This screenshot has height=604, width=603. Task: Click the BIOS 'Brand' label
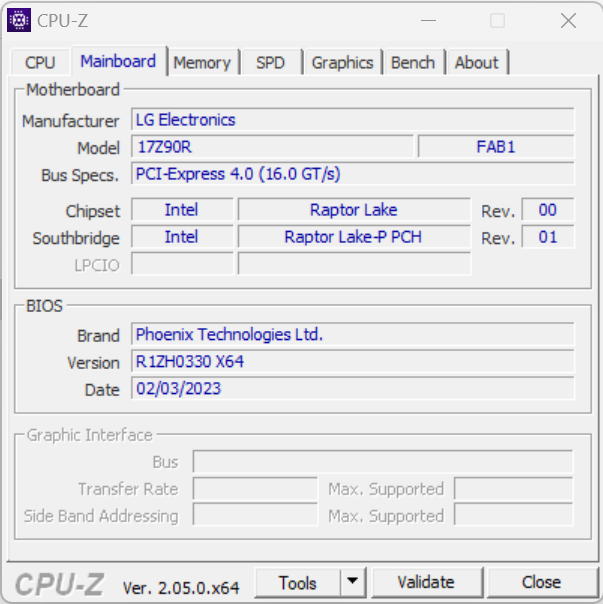(x=98, y=336)
